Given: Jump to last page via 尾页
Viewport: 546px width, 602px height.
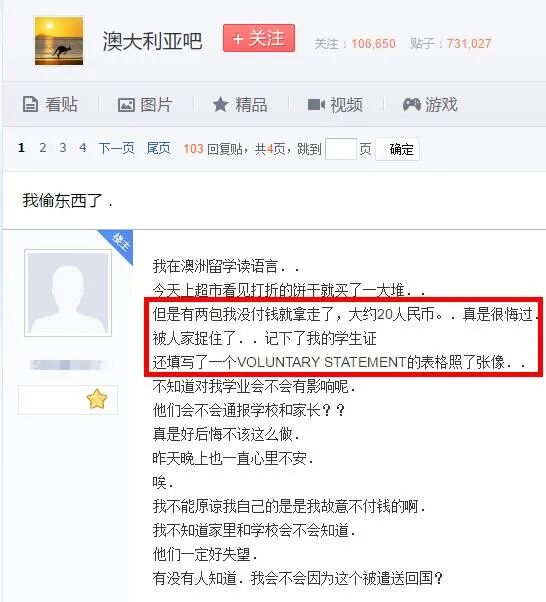Looking at the screenshot, I should pyautogui.click(x=158, y=148).
